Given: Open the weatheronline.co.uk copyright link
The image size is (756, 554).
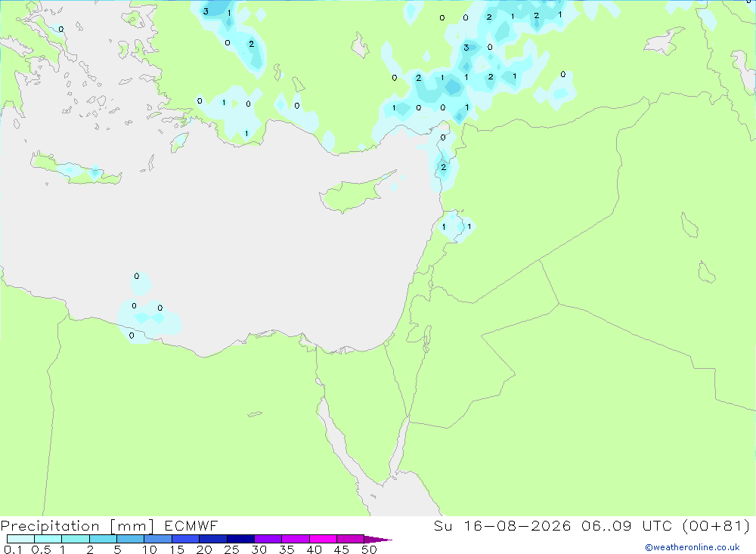Looking at the screenshot, I should (x=692, y=547).
